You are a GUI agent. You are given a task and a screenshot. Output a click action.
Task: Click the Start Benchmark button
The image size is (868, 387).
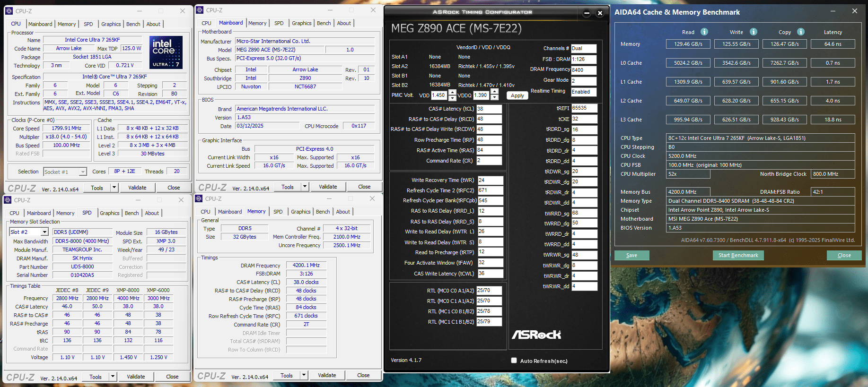coord(738,255)
